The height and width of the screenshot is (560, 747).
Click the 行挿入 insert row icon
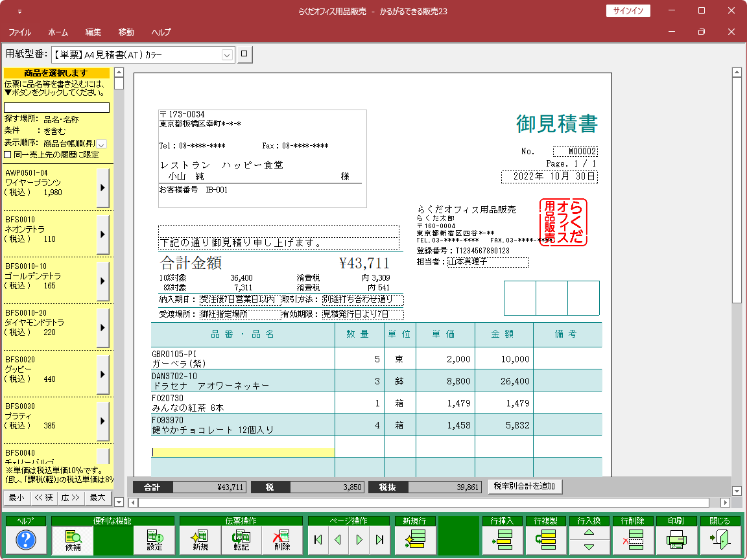click(502, 540)
